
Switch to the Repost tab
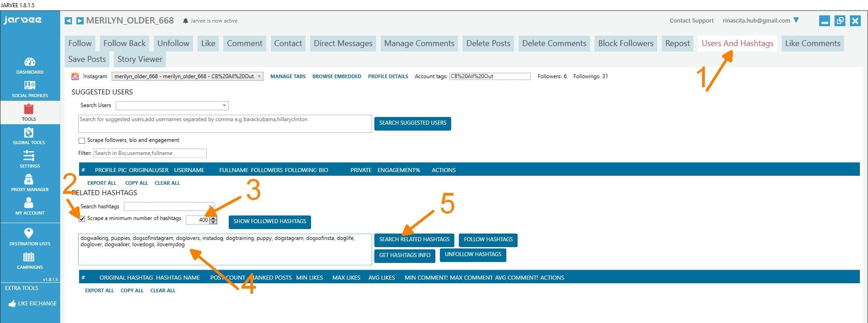[677, 43]
